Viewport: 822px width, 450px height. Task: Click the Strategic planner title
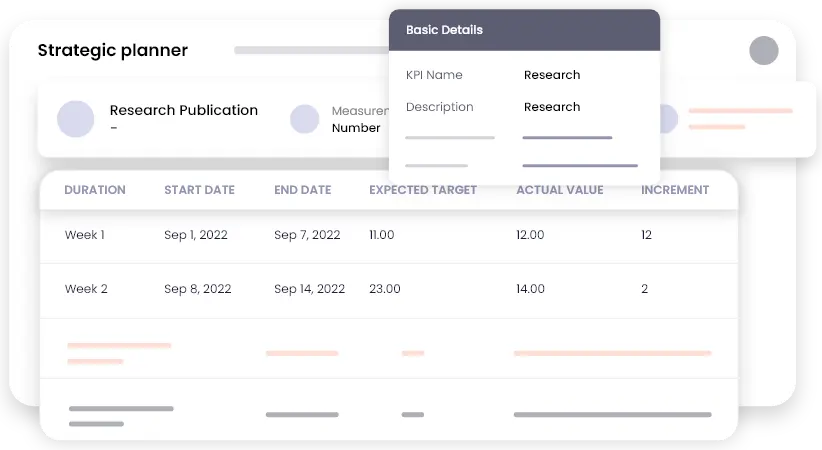113,51
